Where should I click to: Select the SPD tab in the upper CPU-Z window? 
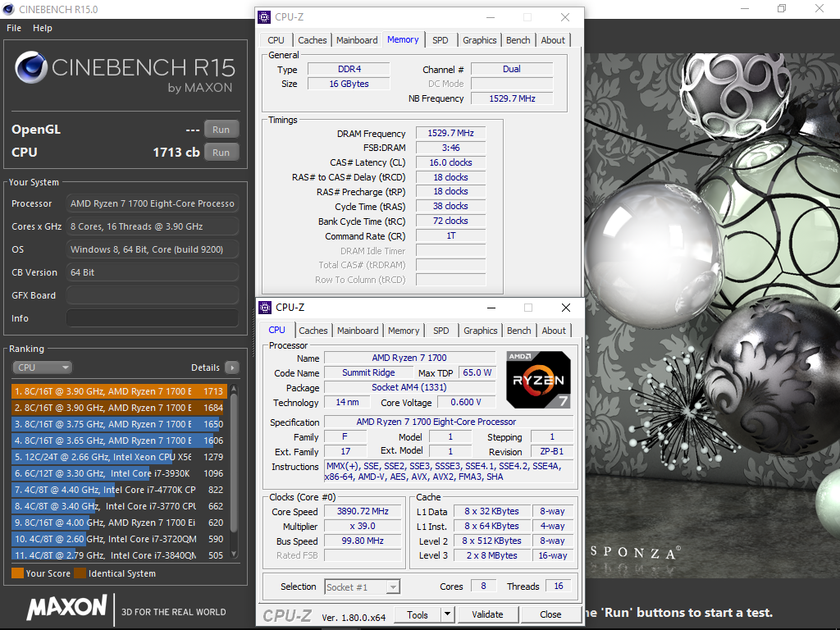coord(441,40)
